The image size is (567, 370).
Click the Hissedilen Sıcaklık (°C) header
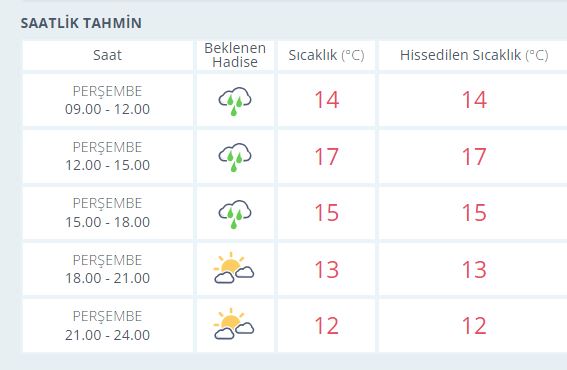(474, 55)
